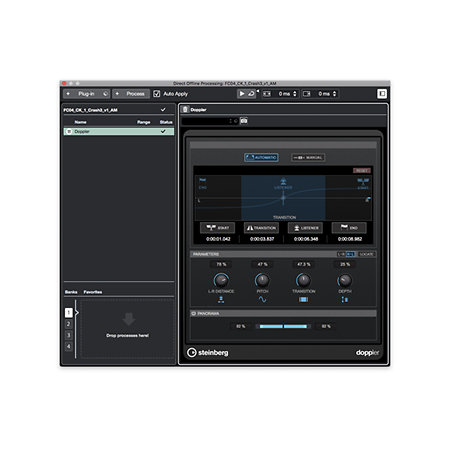Screen dimensions: 450x450
Task: Switch Doppler to Manual mode
Action: click(308, 157)
